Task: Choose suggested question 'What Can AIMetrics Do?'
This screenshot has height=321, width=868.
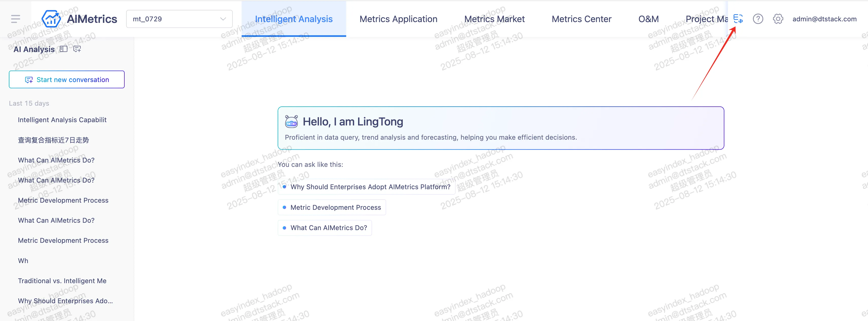Action: [328, 228]
